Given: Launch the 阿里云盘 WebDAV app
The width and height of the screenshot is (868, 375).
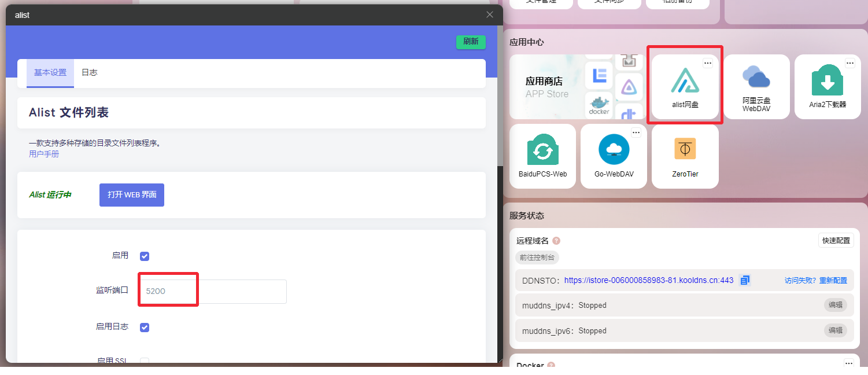Looking at the screenshot, I should coord(756,87).
